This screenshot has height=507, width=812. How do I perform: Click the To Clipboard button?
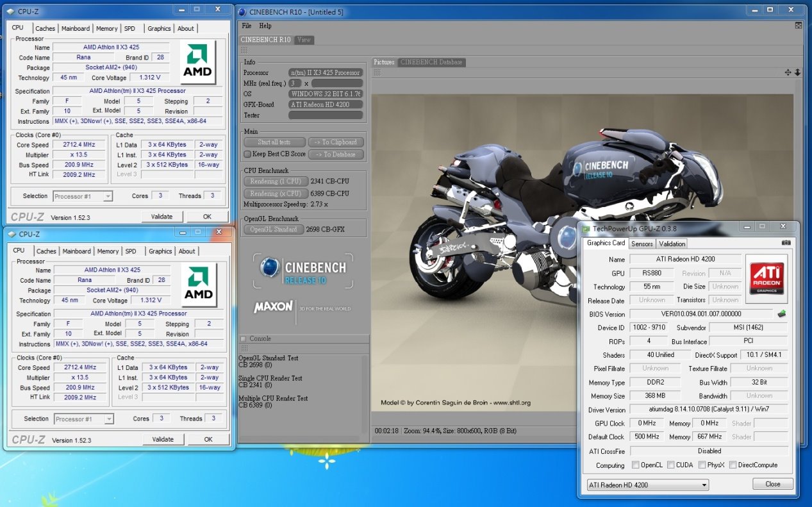pos(336,142)
